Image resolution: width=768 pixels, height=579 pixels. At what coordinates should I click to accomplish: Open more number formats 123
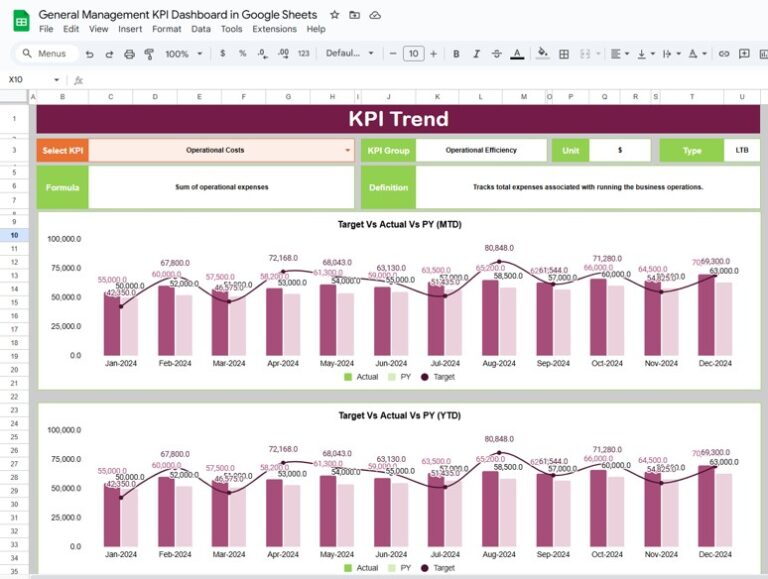[x=304, y=53]
